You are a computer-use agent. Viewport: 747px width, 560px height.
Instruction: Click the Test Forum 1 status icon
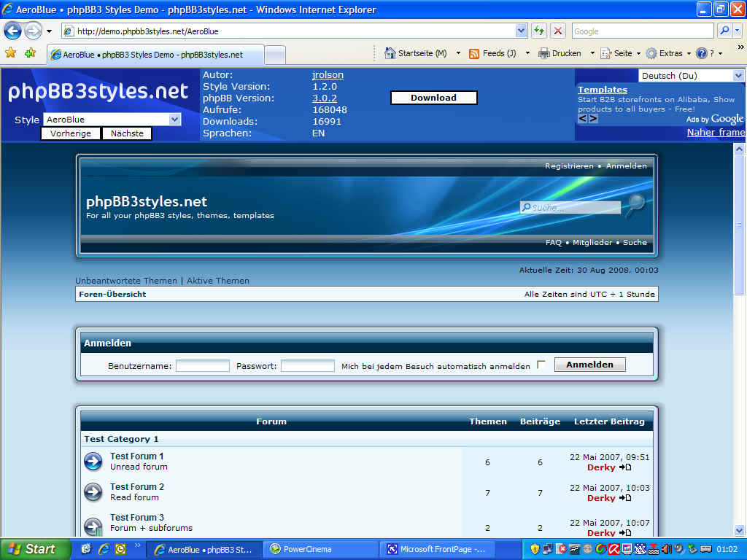tap(93, 462)
